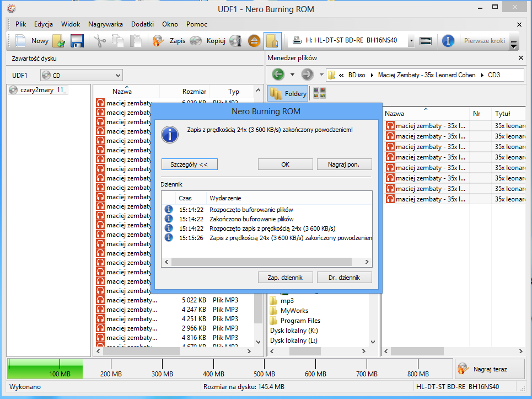Click the blue information toolbar icon
Screen dimensions: 532x399
tap(448, 41)
